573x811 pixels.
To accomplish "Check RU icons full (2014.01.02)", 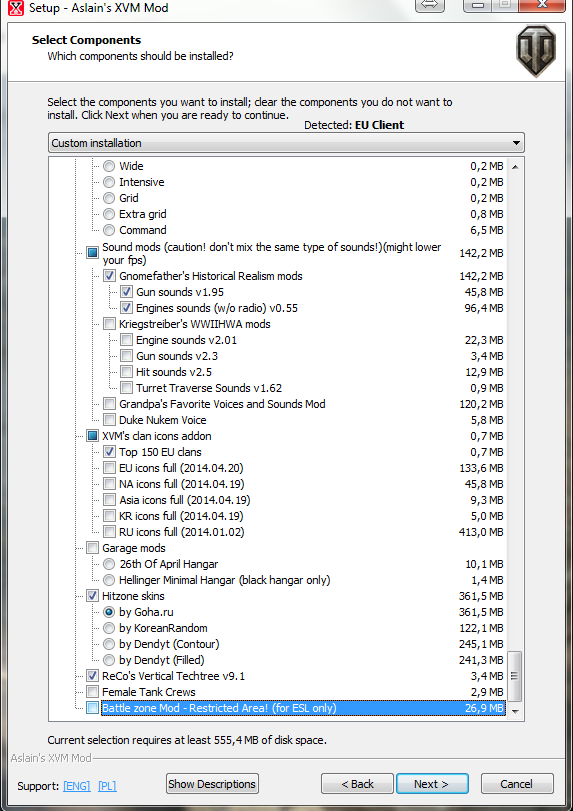I will 109,532.
